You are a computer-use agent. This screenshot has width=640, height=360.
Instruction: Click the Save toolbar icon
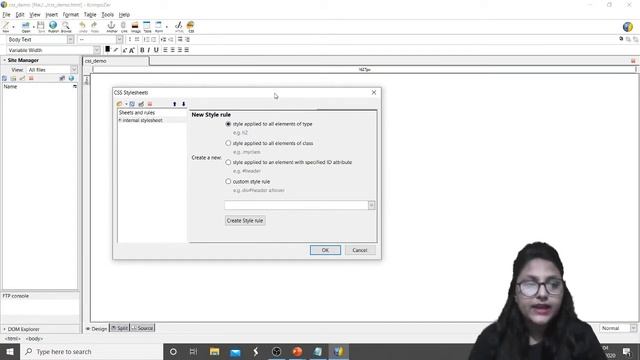coord(41,26)
